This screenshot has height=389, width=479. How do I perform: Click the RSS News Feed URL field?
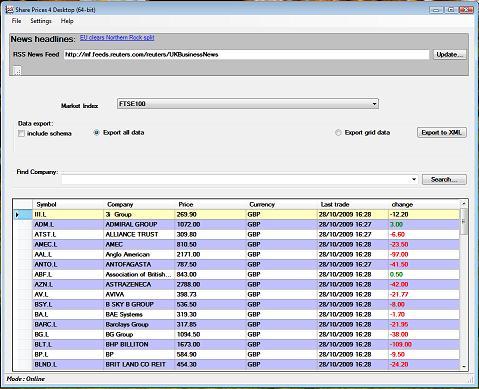246,55
